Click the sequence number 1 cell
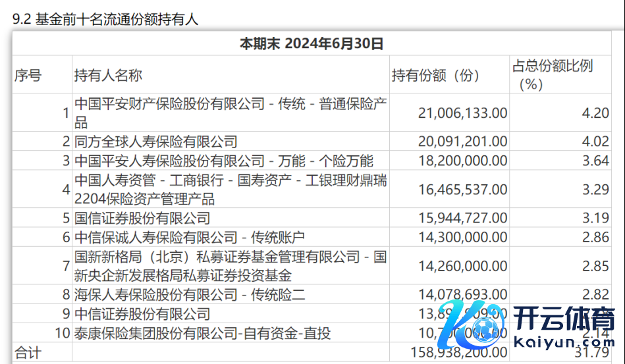This screenshot has height=364, width=625. point(66,113)
